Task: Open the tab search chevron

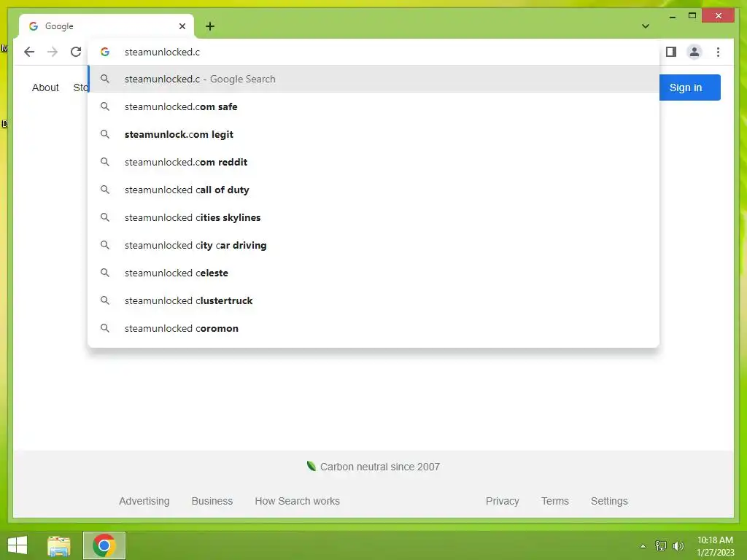Action: click(x=646, y=26)
